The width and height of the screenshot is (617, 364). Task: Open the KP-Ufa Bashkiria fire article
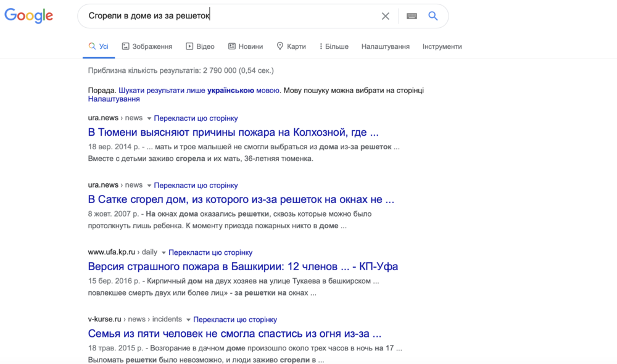pos(243,266)
